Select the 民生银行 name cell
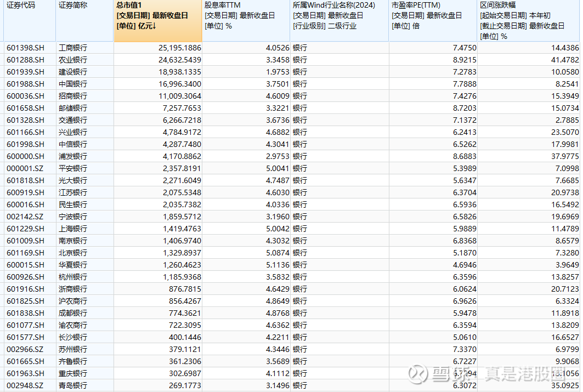Viewport: 583px width, 392px height. [73, 204]
